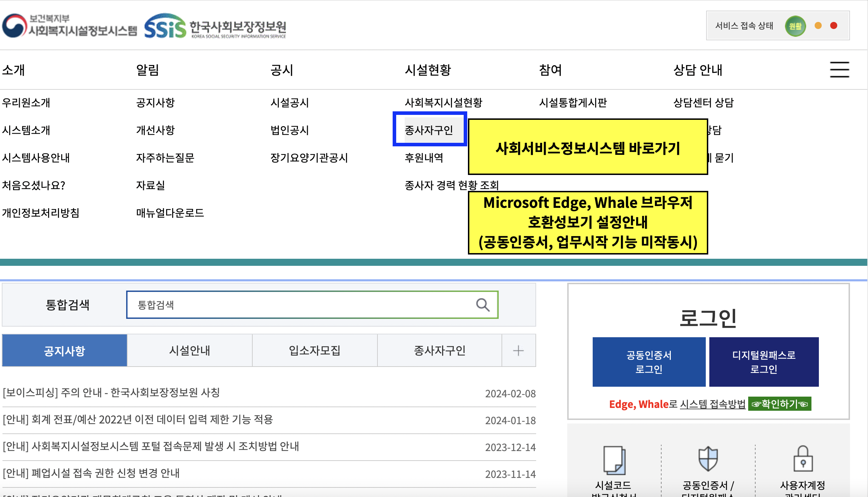Open the 사회서비스정보시스템 바로가기 banner
This screenshot has height=497, width=868.
tap(588, 148)
